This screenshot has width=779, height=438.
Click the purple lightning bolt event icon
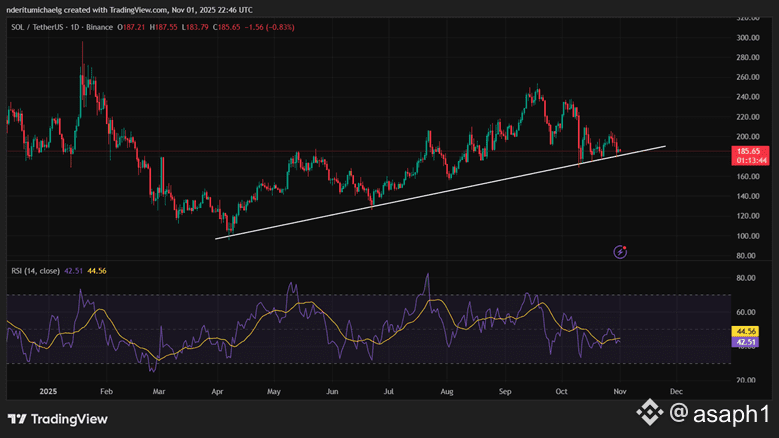pyautogui.click(x=620, y=251)
